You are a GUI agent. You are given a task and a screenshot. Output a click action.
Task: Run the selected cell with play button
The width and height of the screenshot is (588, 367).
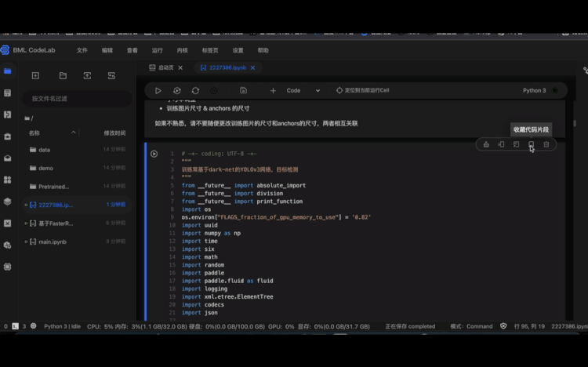[x=158, y=90]
